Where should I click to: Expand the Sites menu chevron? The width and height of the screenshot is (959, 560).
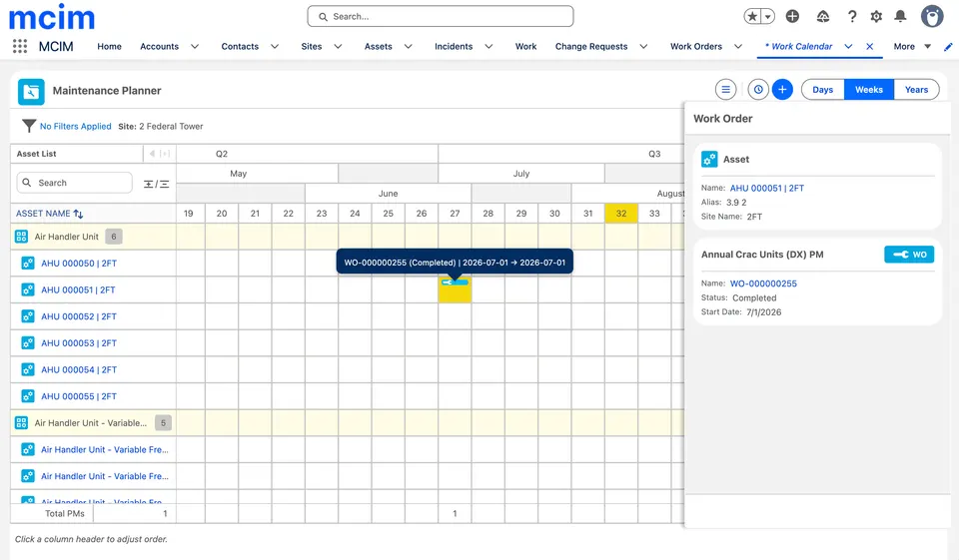click(x=338, y=47)
